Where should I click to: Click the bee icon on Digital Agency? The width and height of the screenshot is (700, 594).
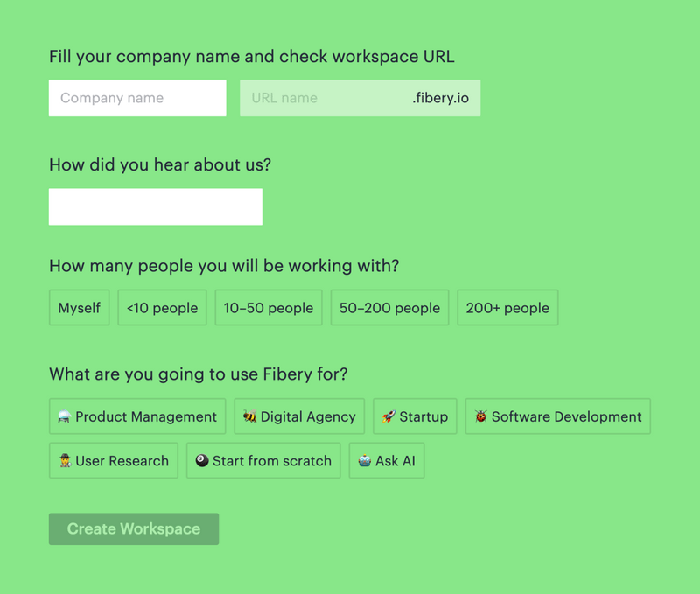pyautogui.click(x=248, y=416)
